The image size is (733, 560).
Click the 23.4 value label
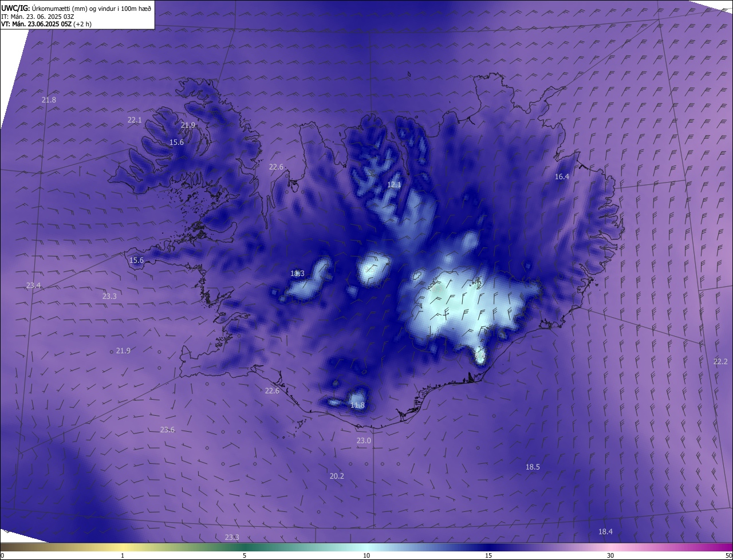34,286
